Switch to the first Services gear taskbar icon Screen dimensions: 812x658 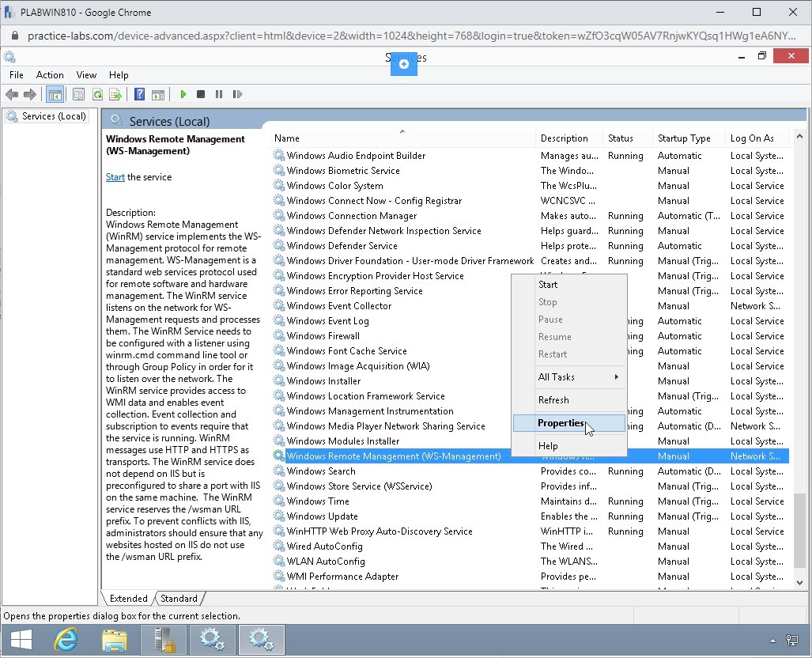click(x=213, y=640)
